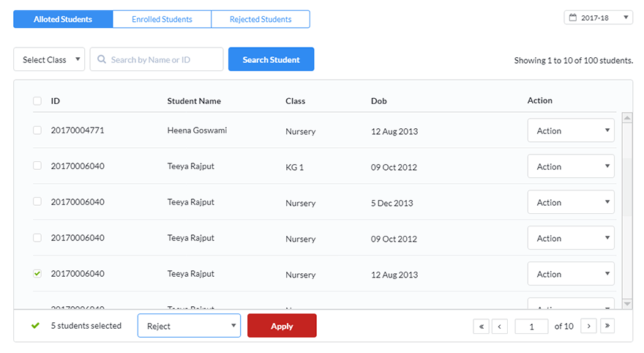
Task: Open Action dropdown for the 5 Dec 2013 row
Action: (571, 202)
